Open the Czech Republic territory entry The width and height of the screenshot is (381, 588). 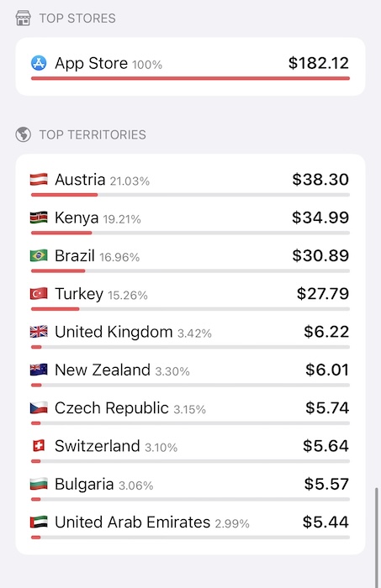(x=190, y=411)
